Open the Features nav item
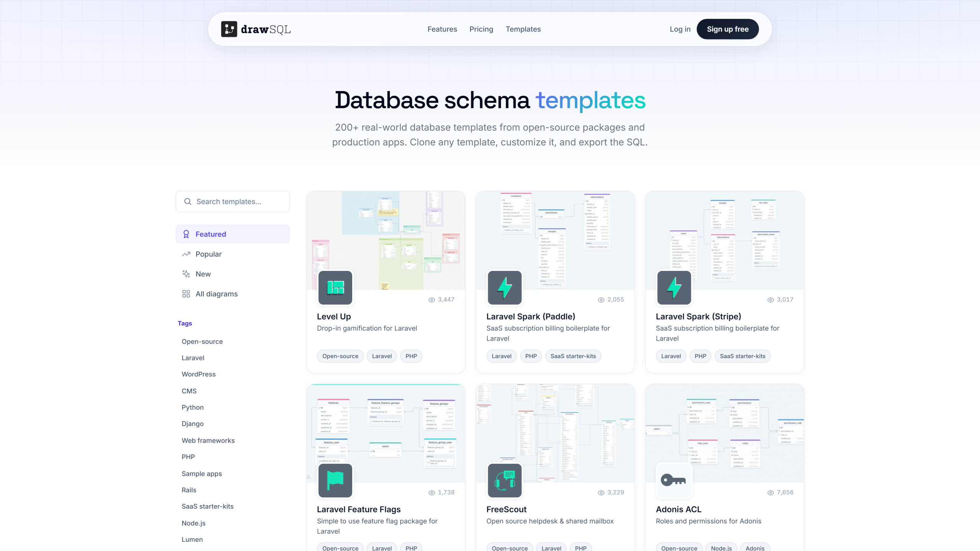The image size is (980, 551). click(442, 29)
